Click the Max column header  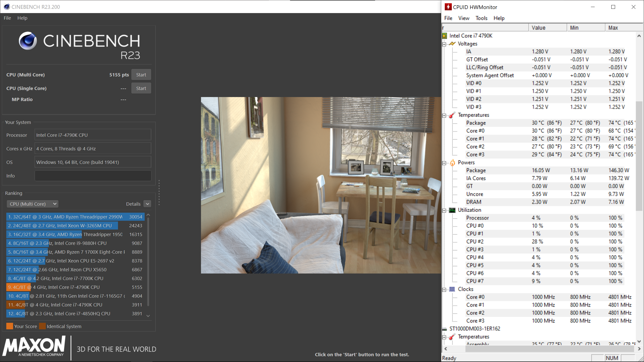click(x=624, y=28)
